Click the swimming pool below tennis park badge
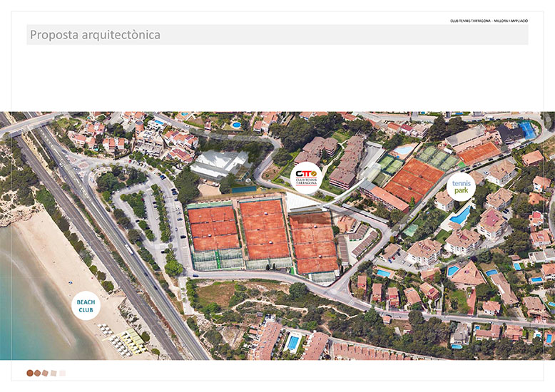The width and height of the screenshot is (555, 392). click(461, 215)
